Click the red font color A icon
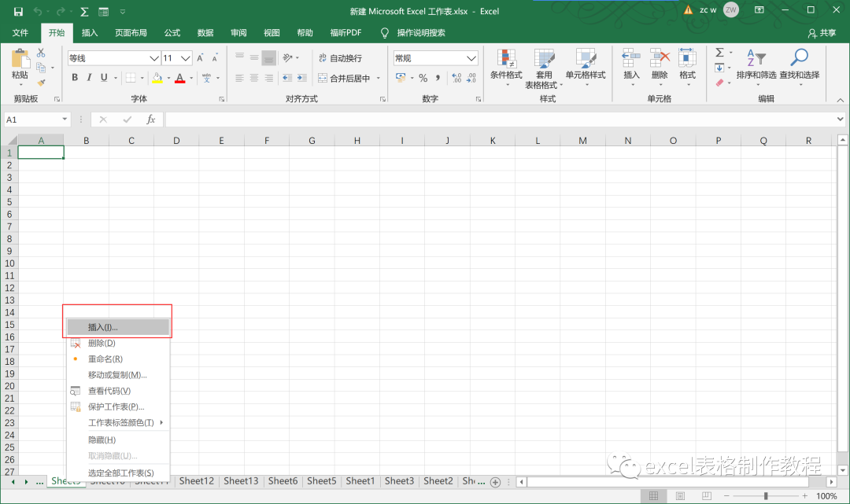850x504 pixels. pyautogui.click(x=180, y=78)
